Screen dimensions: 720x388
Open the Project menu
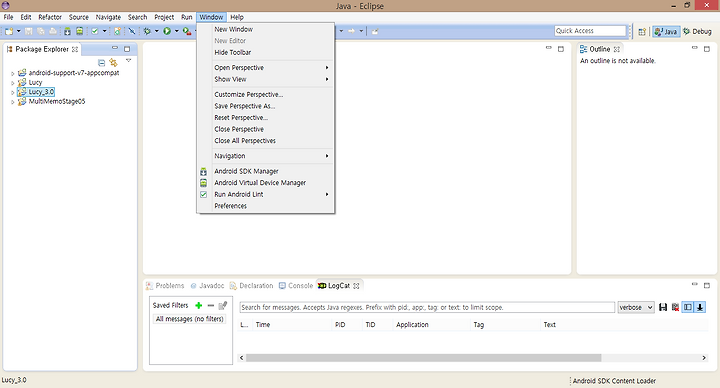164,17
